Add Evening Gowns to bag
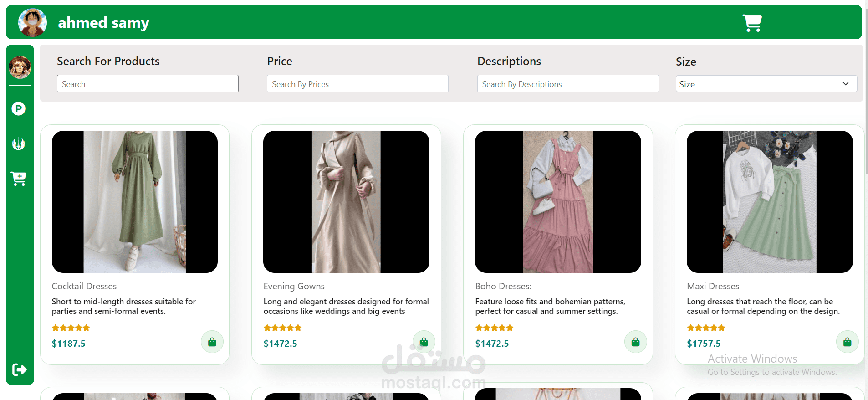This screenshot has width=868, height=400. (x=424, y=342)
